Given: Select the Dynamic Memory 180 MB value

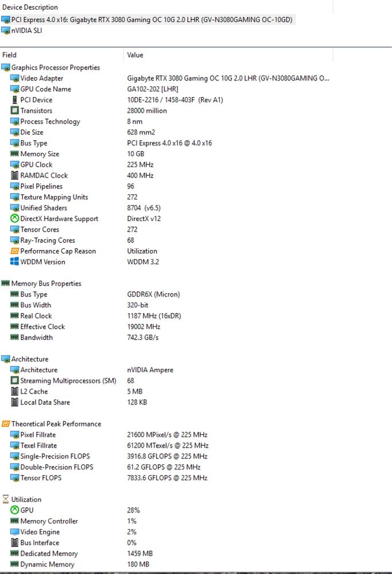Looking at the screenshot, I should (138, 564).
